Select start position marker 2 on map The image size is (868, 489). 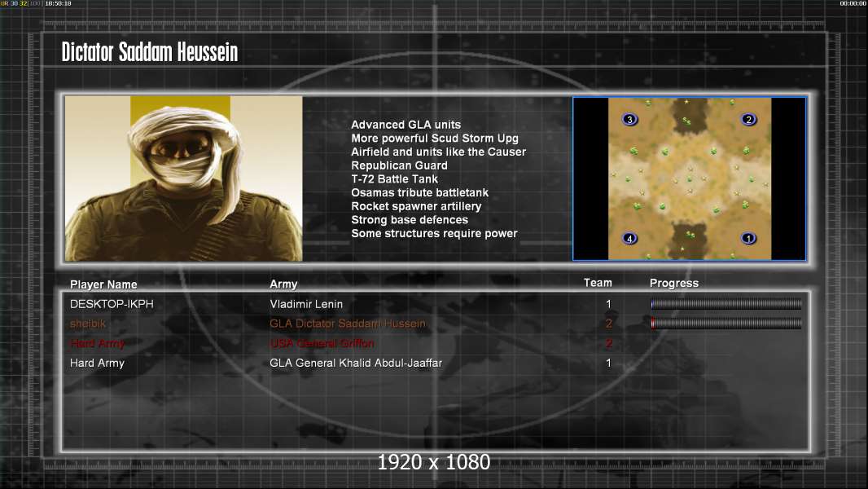748,120
